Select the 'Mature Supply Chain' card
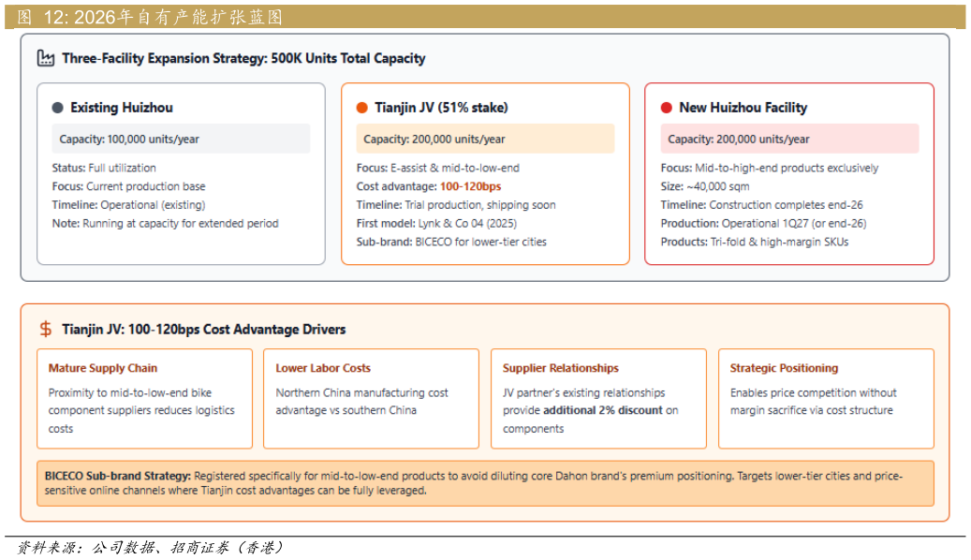Viewport: 971px width, 560px height. coord(144,399)
